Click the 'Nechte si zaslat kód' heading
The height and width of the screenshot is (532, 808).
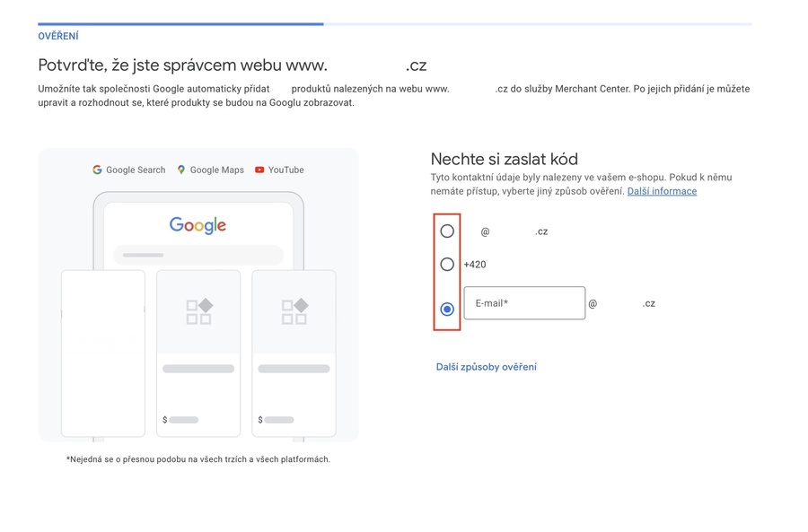tap(504, 160)
